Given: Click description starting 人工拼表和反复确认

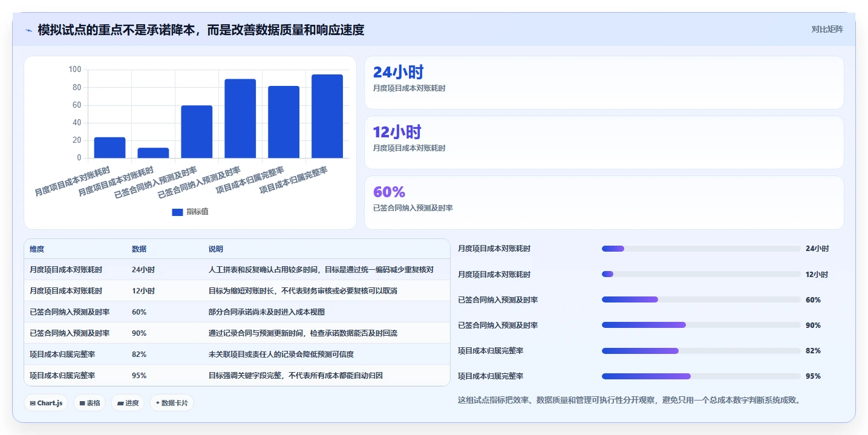Looking at the screenshot, I should [x=321, y=270].
